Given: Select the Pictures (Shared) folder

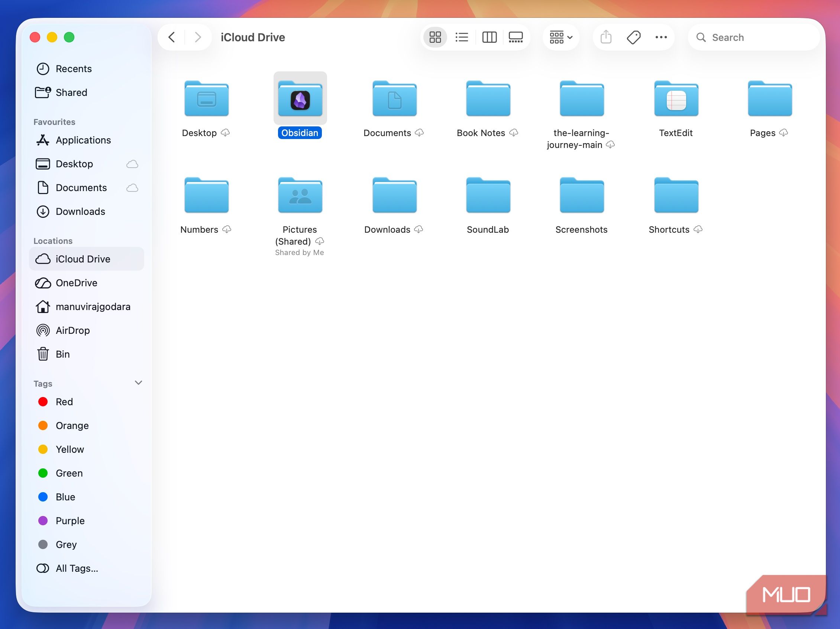Looking at the screenshot, I should tap(300, 195).
